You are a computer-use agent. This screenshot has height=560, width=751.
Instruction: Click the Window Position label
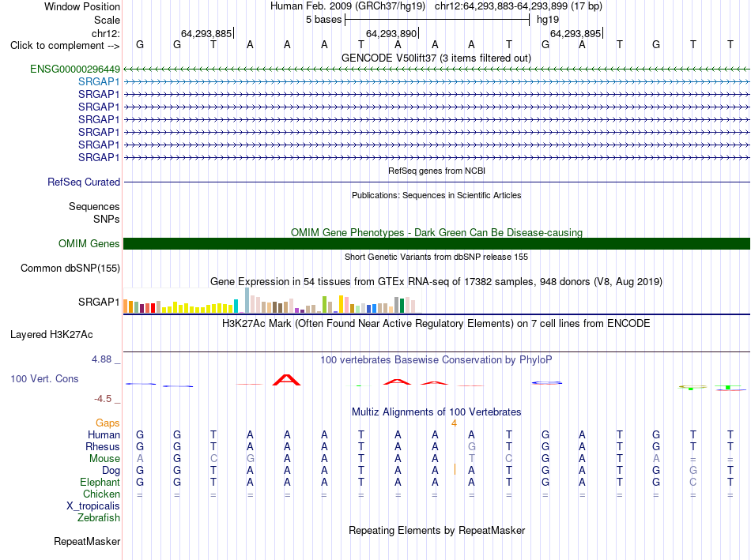tap(82, 6)
